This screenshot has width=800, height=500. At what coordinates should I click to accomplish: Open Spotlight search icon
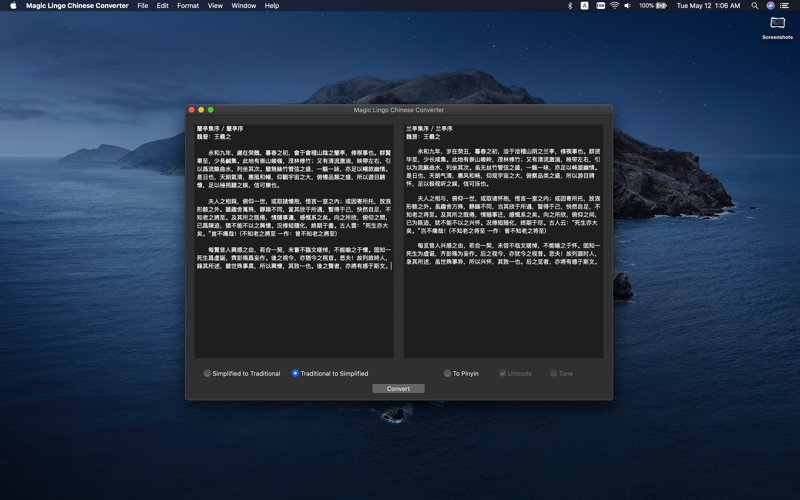click(755, 6)
